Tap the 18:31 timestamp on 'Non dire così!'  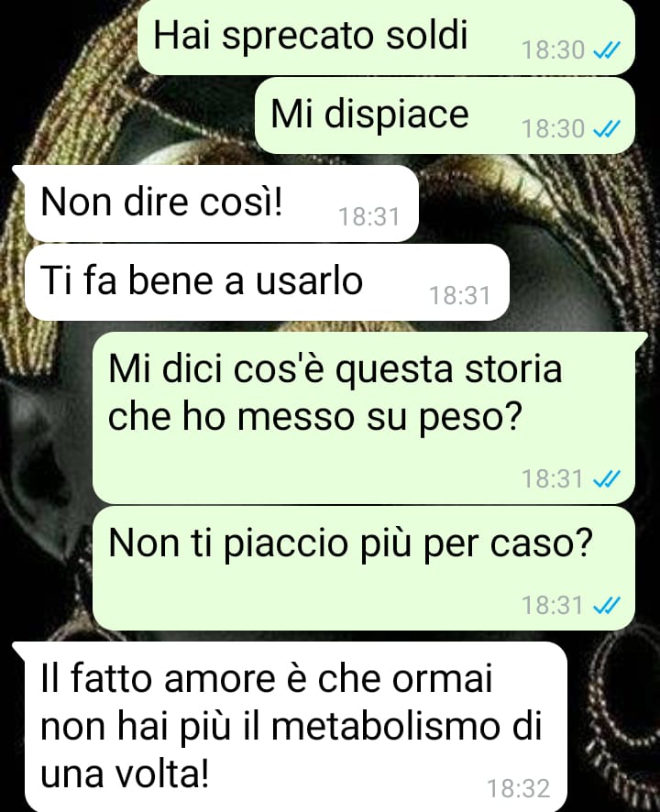[368, 216]
